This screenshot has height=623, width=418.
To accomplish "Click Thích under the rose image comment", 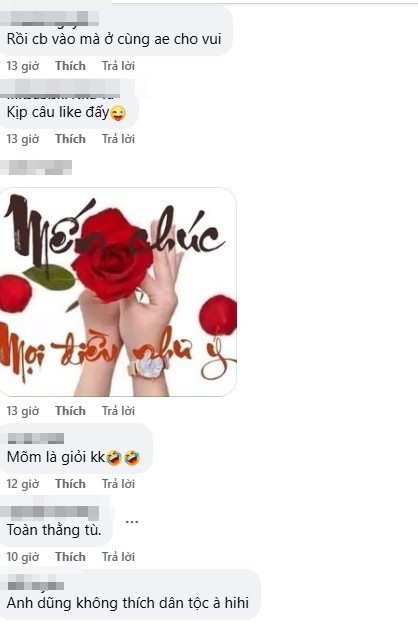I will coord(70,410).
